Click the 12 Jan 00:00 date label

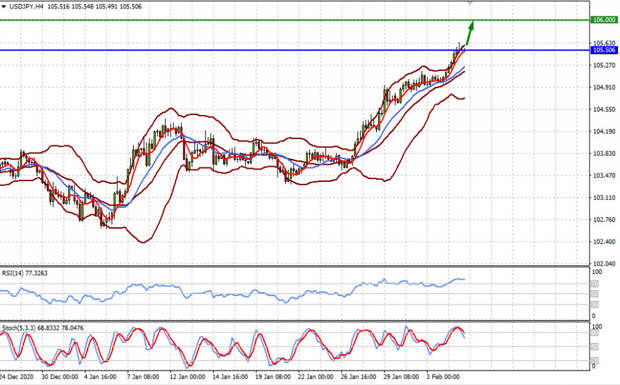[187, 377]
